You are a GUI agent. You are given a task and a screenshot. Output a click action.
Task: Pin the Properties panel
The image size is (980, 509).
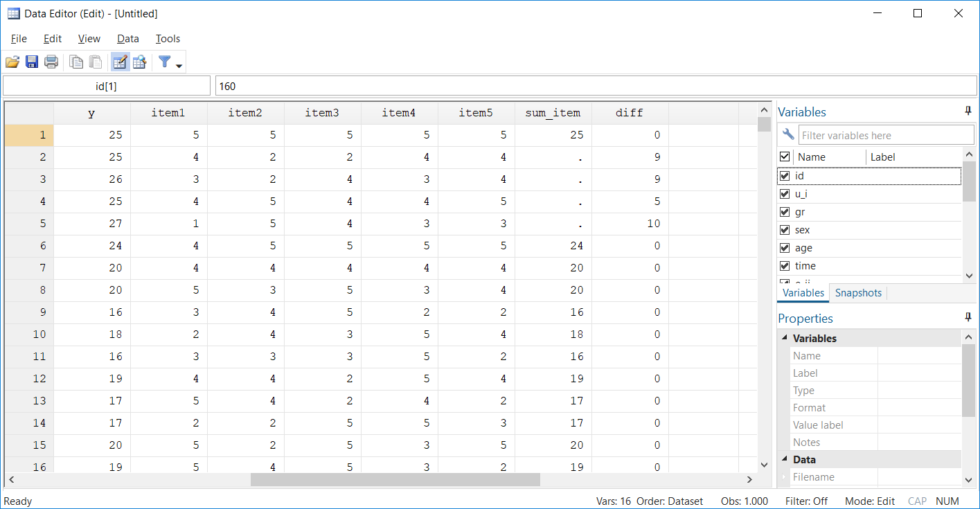click(968, 317)
